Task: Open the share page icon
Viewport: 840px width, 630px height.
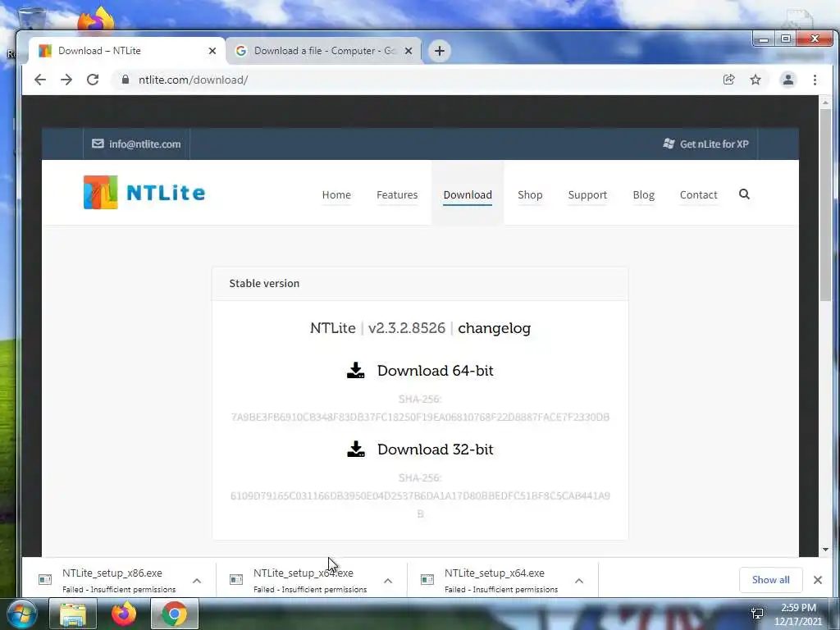Action: (728, 80)
